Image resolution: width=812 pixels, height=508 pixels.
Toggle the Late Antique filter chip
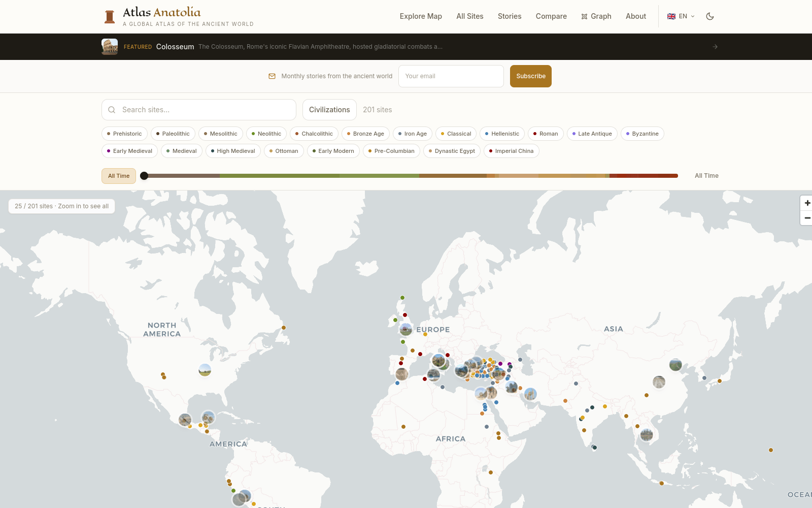pos(592,134)
